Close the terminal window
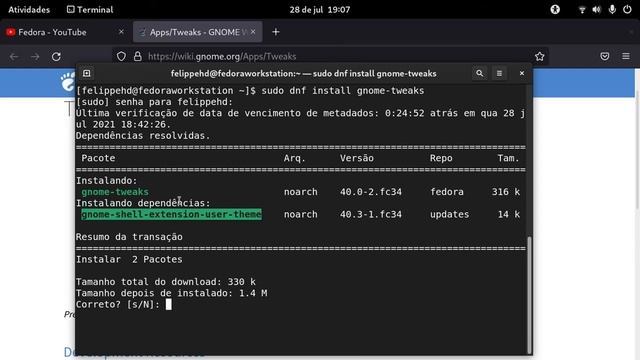This screenshot has width=640, height=360. pyautogui.click(x=522, y=73)
